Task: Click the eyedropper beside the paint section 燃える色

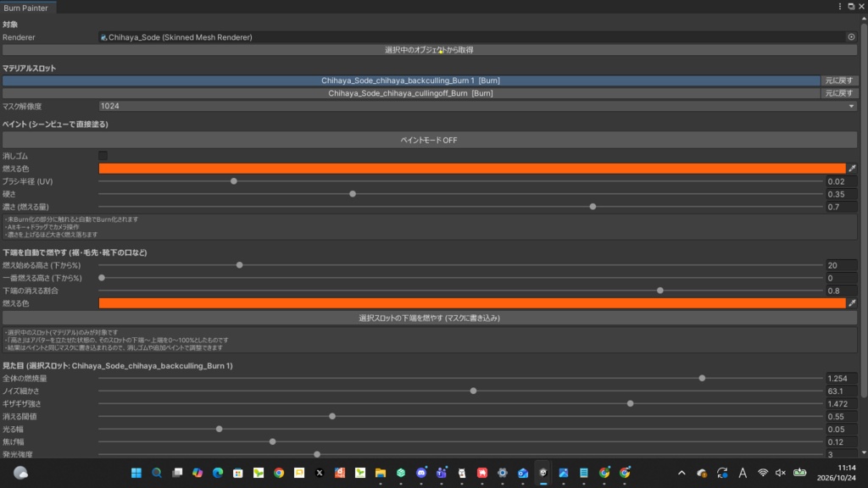Action: pos(852,169)
